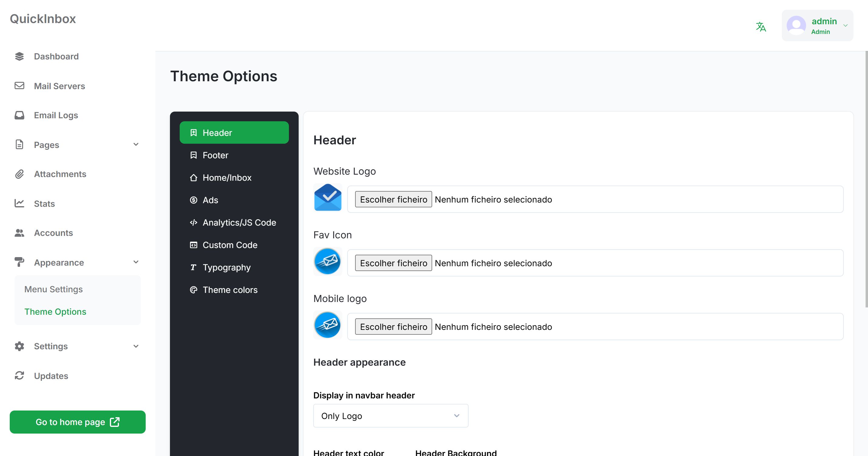
Task: Select the Analytics/JS Code tab
Action: pos(234,223)
